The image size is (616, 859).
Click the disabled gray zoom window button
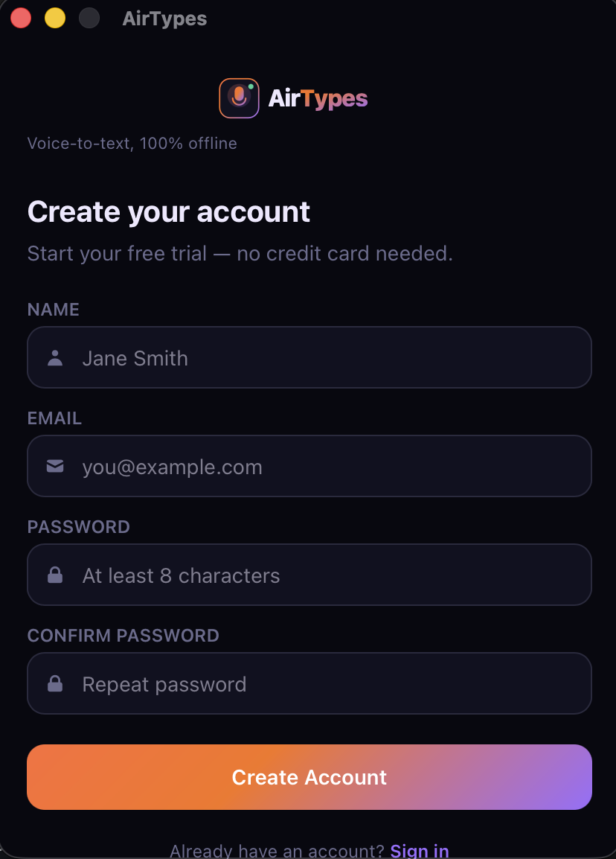tap(89, 18)
